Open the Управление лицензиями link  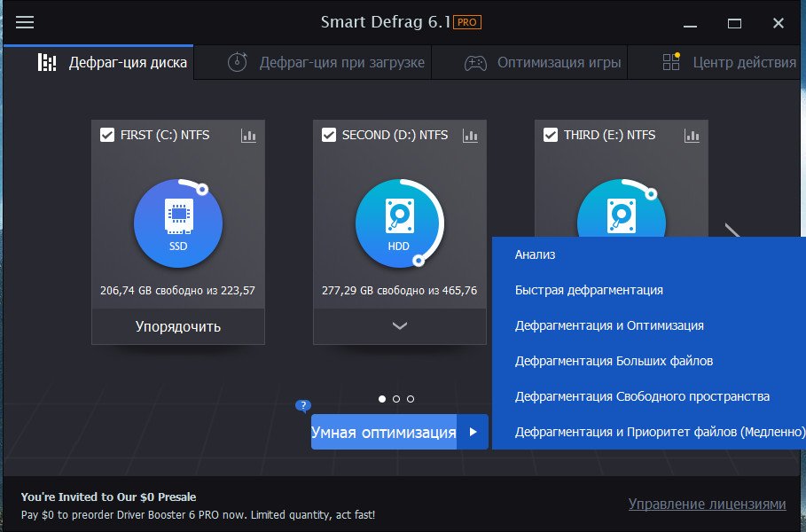pyautogui.click(x=707, y=504)
